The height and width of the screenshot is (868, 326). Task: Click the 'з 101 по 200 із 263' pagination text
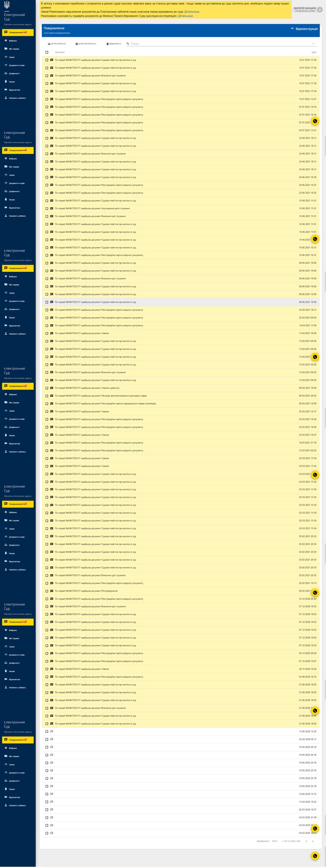(x=291, y=841)
